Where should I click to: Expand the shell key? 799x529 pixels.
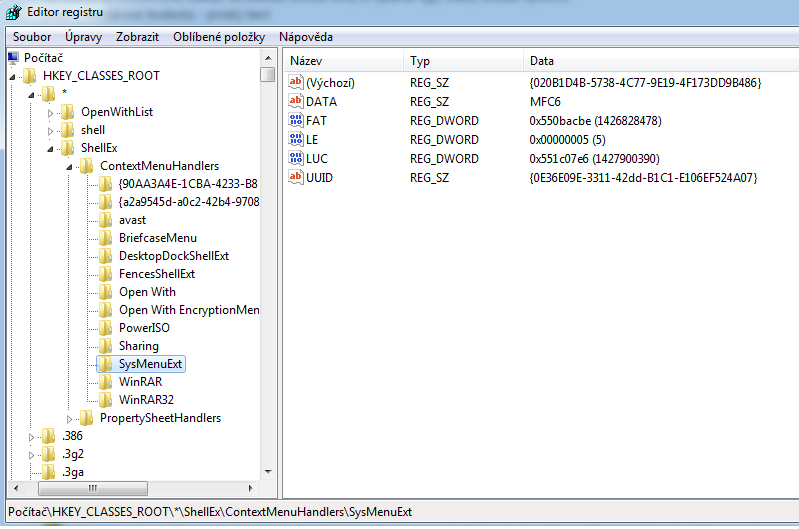pyautogui.click(x=50, y=131)
